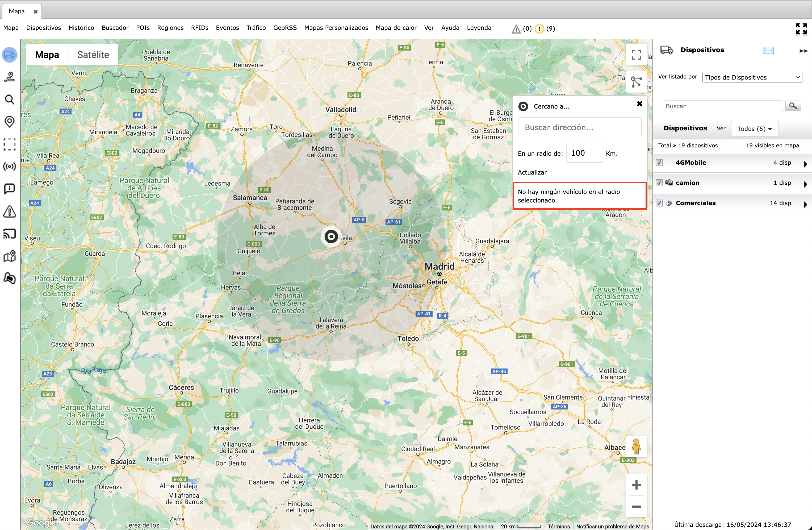Open the GeoRSS menu
Image resolution: width=812 pixels, height=530 pixels.
click(x=285, y=28)
